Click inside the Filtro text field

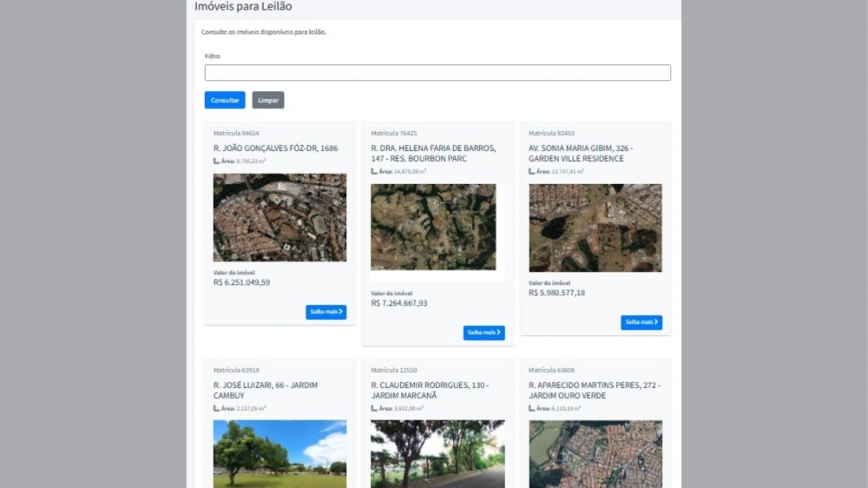point(437,73)
